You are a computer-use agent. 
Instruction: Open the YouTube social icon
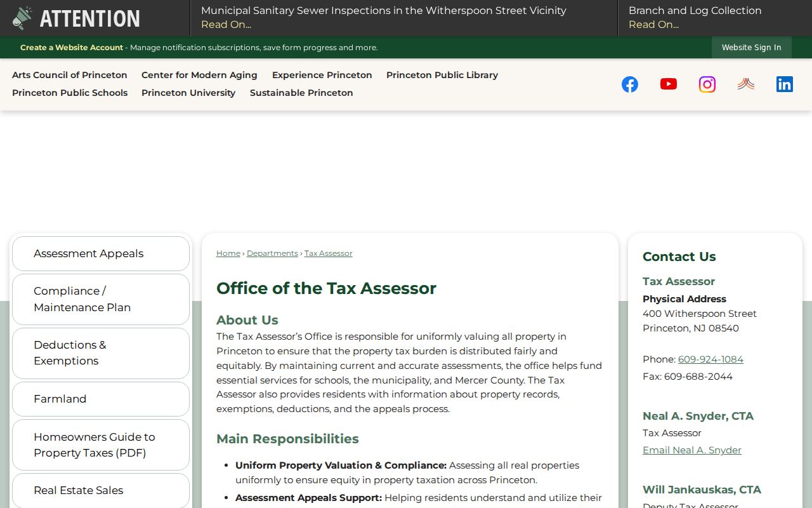coord(669,84)
